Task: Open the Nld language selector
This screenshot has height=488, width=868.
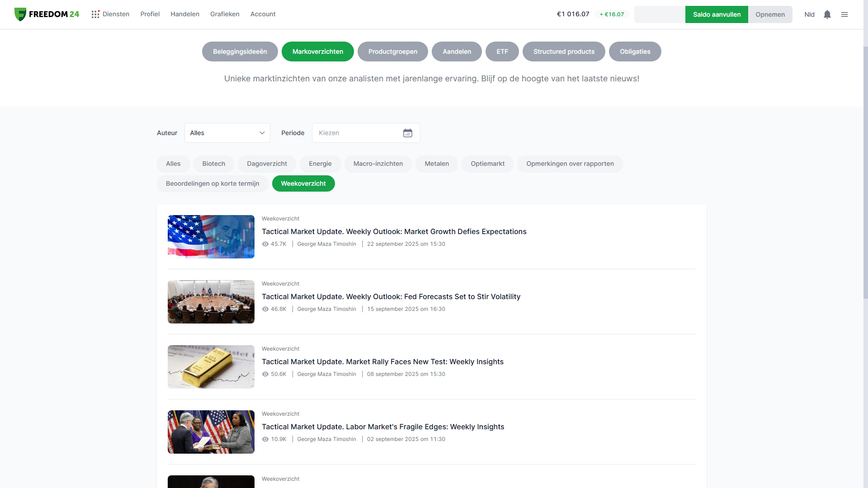Action: tap(809, 14)
